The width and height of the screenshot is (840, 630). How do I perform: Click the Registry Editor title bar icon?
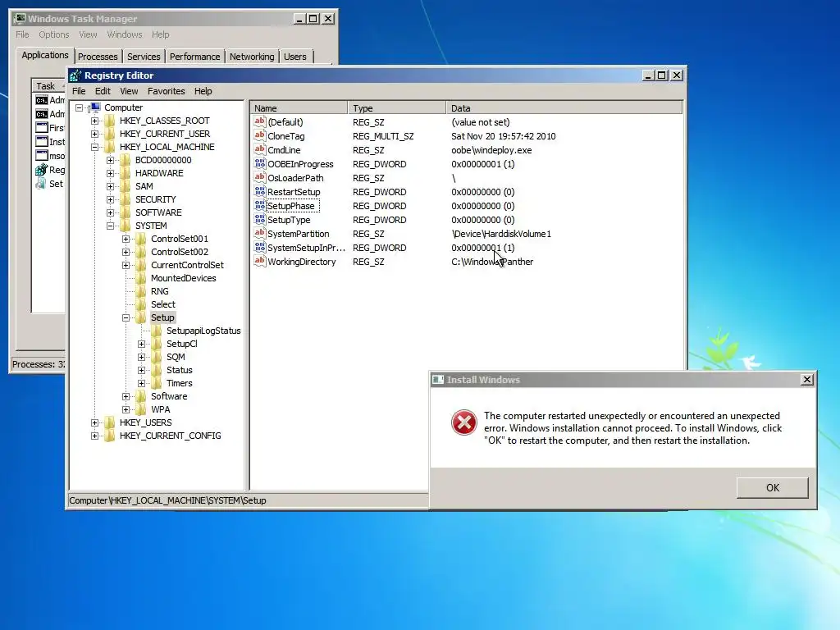pyautogui.click(x=75, y=75)
